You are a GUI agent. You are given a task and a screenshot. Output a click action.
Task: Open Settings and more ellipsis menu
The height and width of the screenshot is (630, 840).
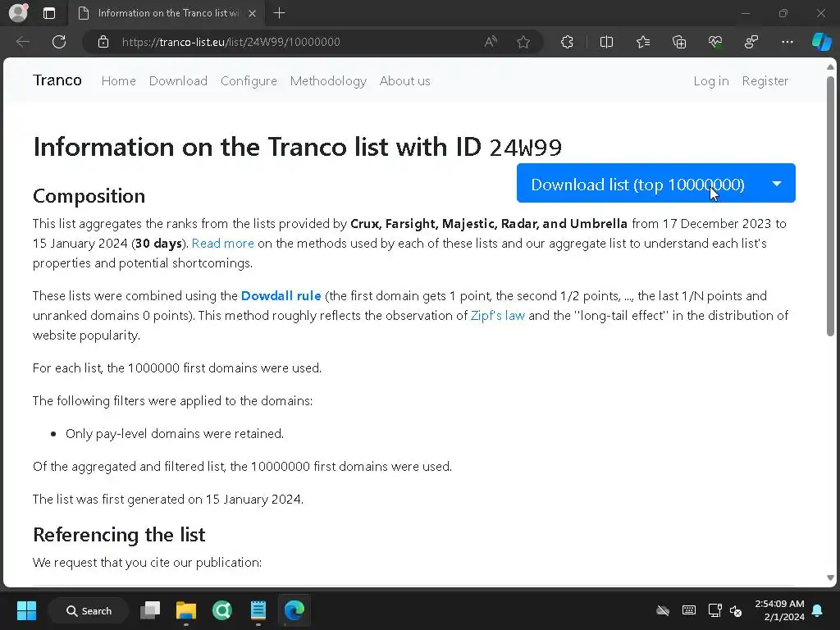787,42
